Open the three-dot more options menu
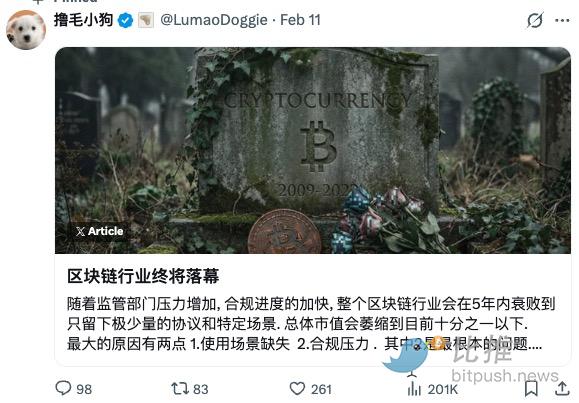This screenshot has width=579, height=403. coord(562,20)
